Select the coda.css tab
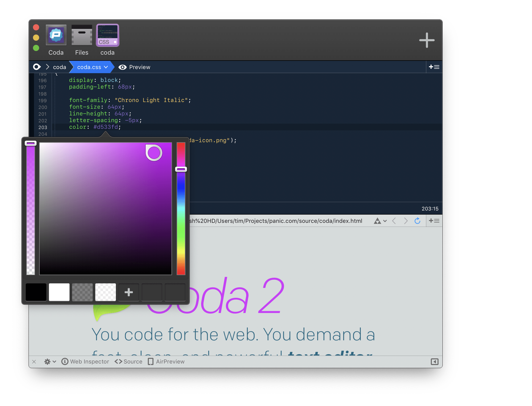 point(92,67)
